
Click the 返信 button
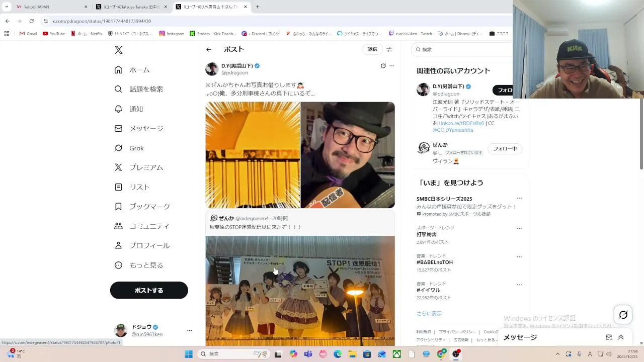click(372, 49)
